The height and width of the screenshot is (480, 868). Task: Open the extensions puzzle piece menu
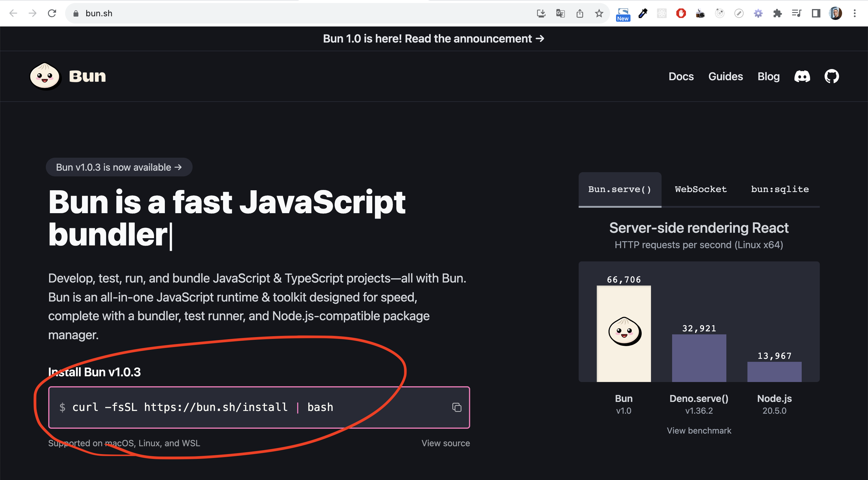(x=777, y=14)
